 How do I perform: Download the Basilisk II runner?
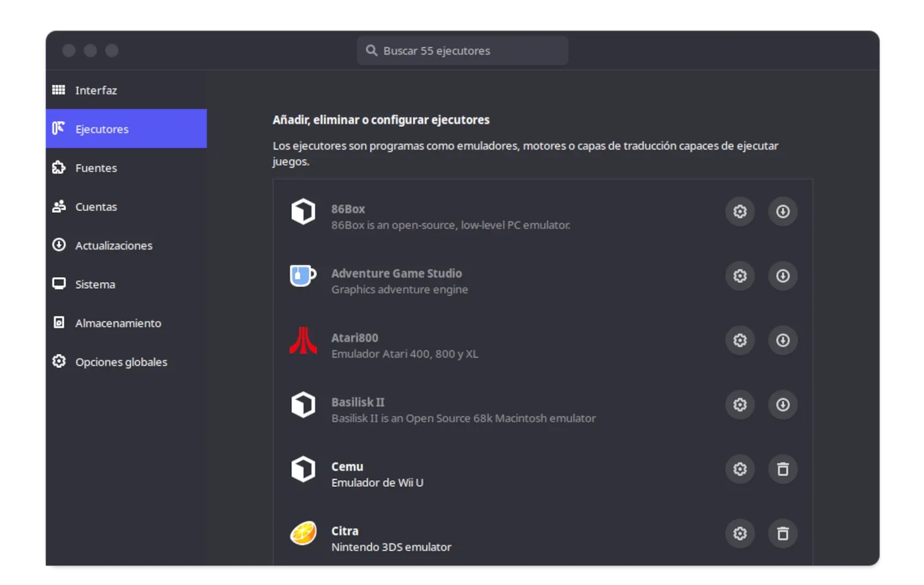click(783, 405)
